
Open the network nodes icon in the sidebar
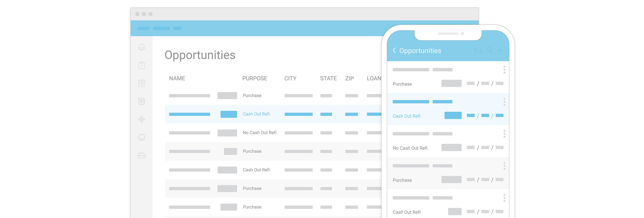click(142, 119)
